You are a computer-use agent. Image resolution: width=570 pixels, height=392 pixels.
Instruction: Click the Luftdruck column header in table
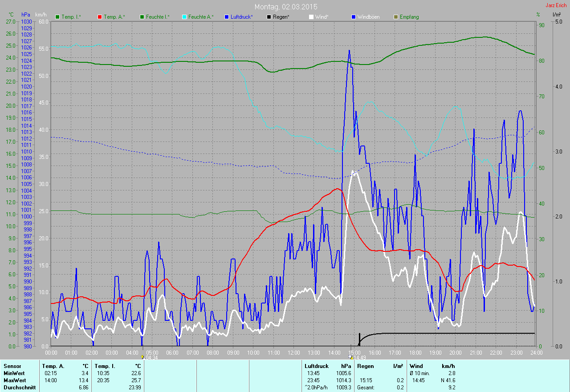(317, 366)
